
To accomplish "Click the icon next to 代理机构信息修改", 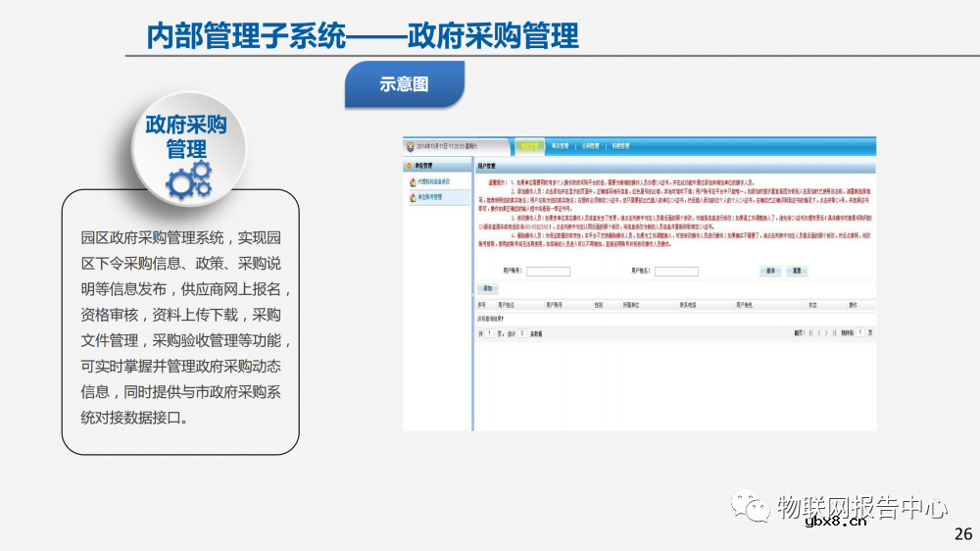I will (x=413, y=182).
